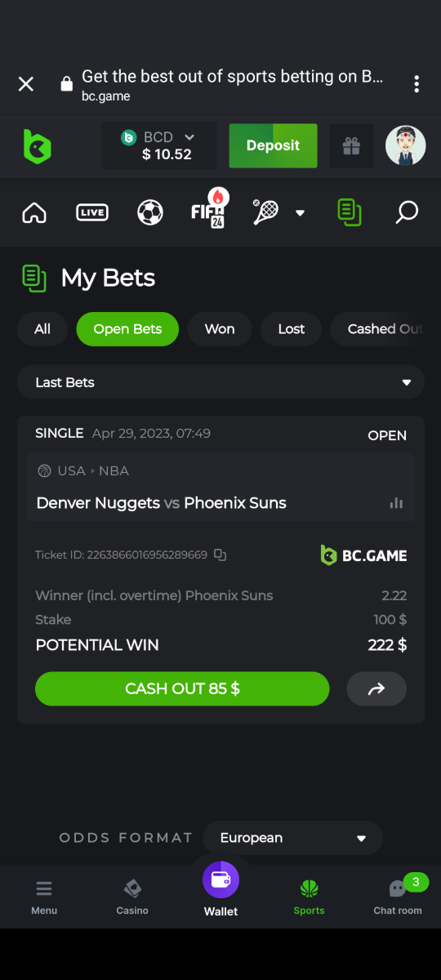Select the soccer ball icon
The height and width of the screenshot is (980, 441).
coord(150,213)
